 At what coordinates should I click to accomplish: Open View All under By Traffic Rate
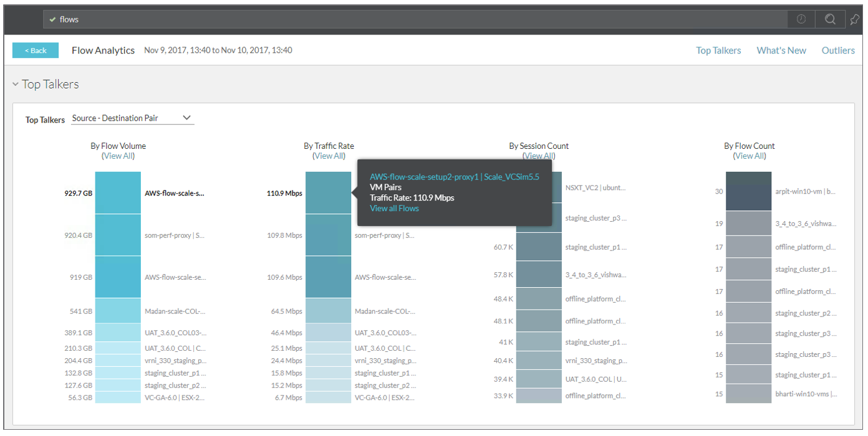(x=329, y=156)
